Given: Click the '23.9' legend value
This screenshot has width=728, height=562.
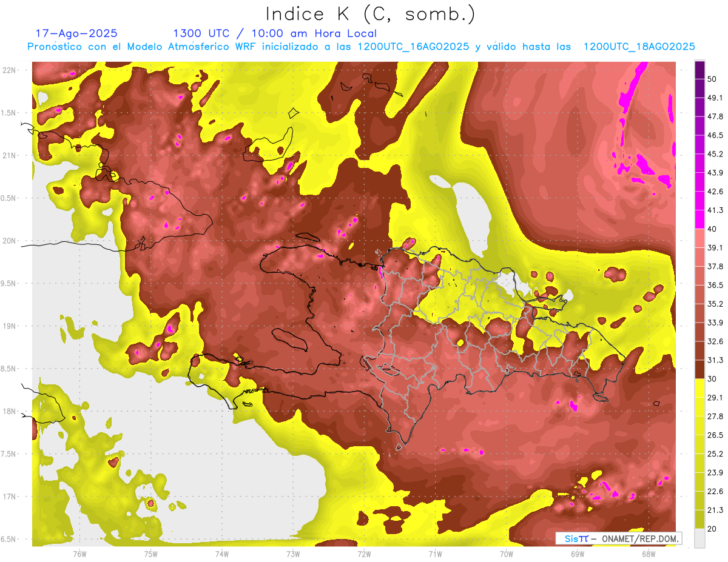Looking at the screenshot, I should [715, 473].
